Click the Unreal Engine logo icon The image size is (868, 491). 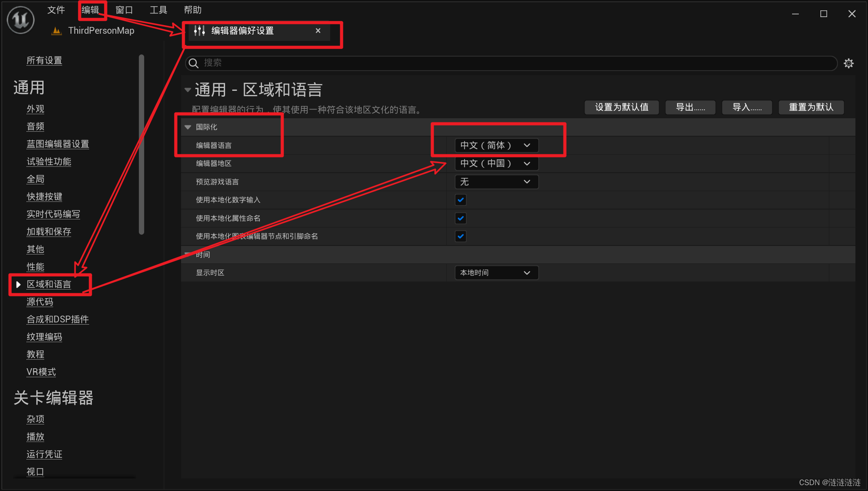[21, 20]
